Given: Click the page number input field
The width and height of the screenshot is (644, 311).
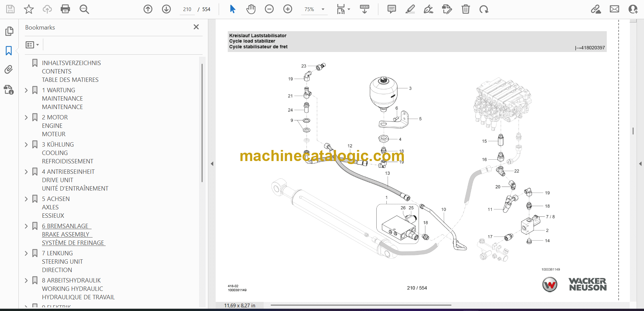Looking at the screenshot, I should pyautogui.click(x=187, y=9).
